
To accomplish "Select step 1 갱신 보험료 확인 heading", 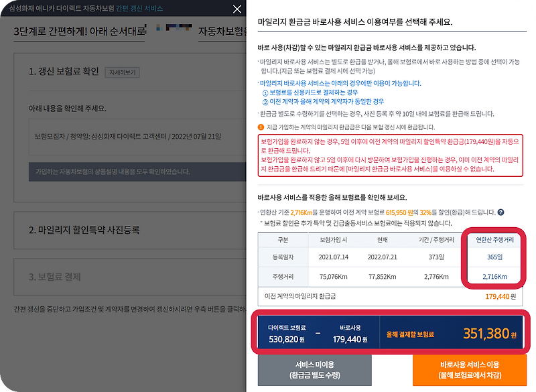I will 64,71.
